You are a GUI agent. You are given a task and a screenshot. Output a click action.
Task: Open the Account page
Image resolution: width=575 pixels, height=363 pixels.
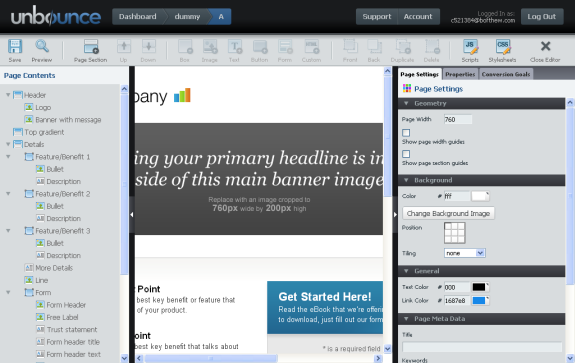(418, 16)
